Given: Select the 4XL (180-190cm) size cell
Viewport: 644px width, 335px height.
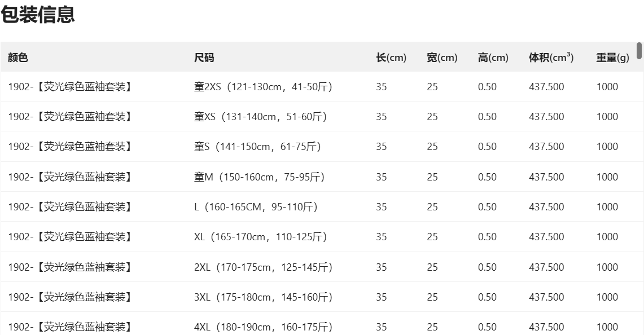Looking at the screenshot, I should (x=263, y=327).
